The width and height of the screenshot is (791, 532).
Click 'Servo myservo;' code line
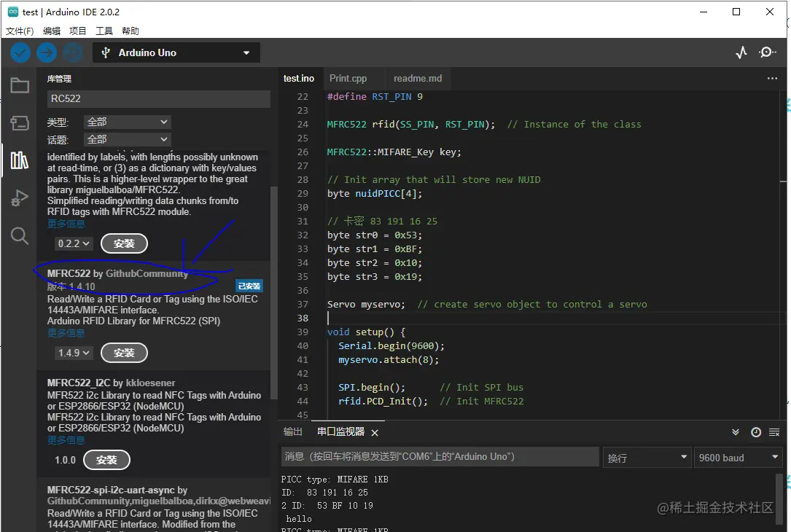coord(366,304)
